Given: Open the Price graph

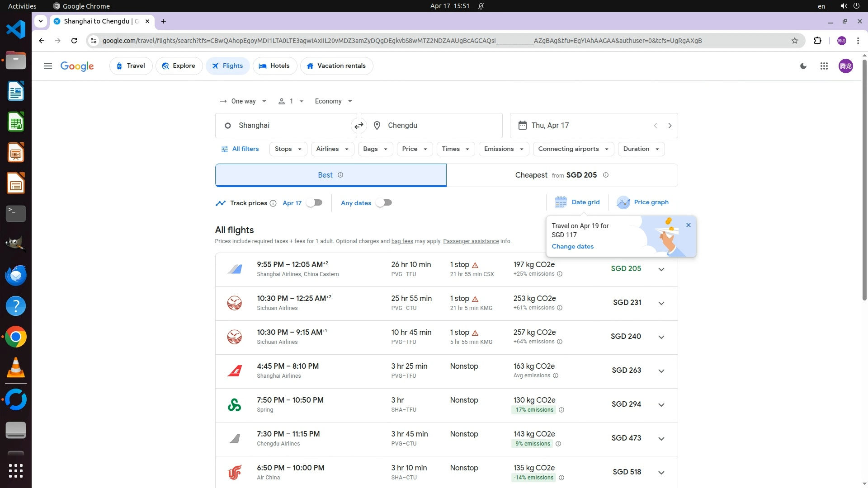Looking at the screenshot, I should click(642, 202).
